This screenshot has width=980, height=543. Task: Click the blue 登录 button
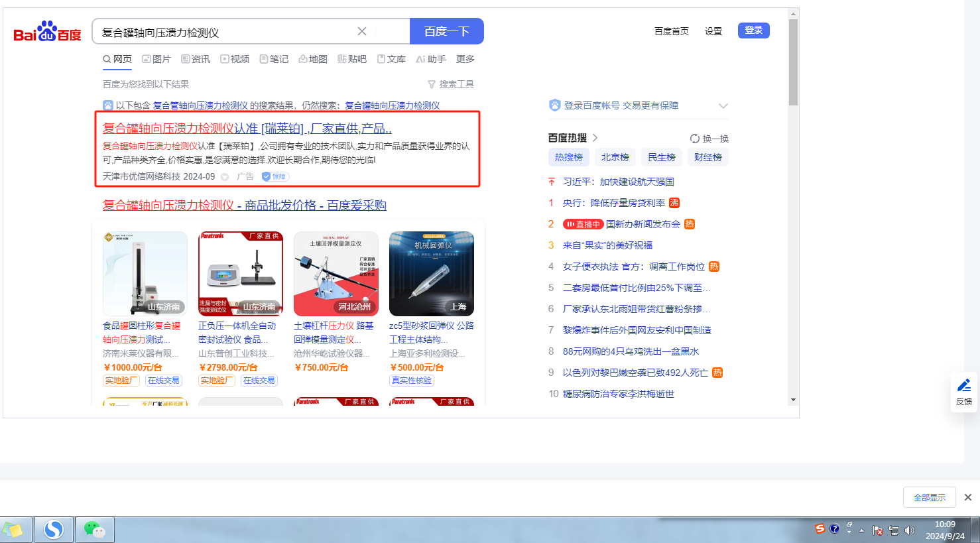coord(753,30)
